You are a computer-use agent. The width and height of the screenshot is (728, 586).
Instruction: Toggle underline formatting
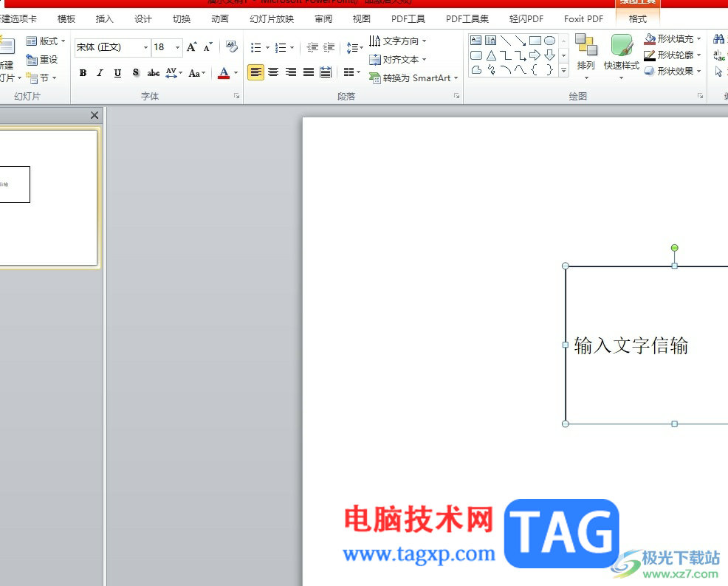click(117, 73)
